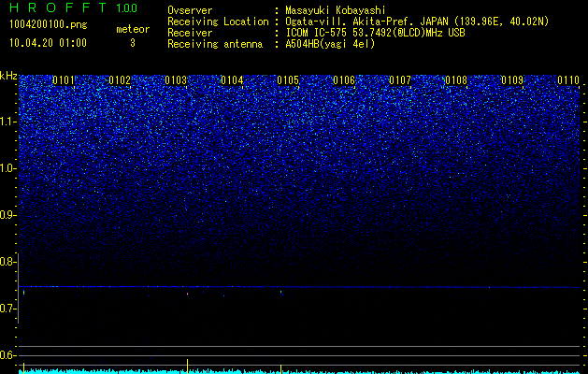Click the meteor echo below the 0105 marker
The width and height of the screenshot is (588, 374).
point(280,292)
